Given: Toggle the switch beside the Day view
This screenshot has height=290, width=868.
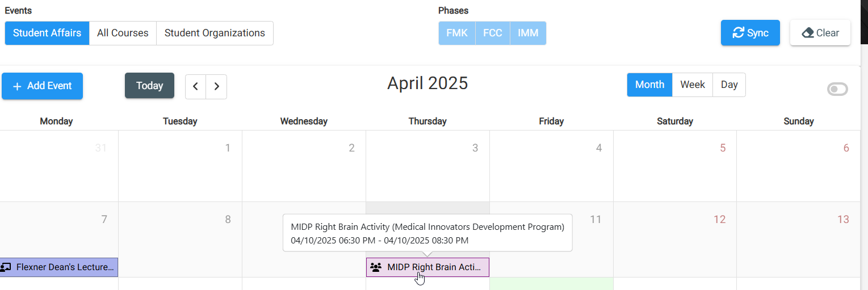Looking at the screenshot, I should [x=837, y=89].
